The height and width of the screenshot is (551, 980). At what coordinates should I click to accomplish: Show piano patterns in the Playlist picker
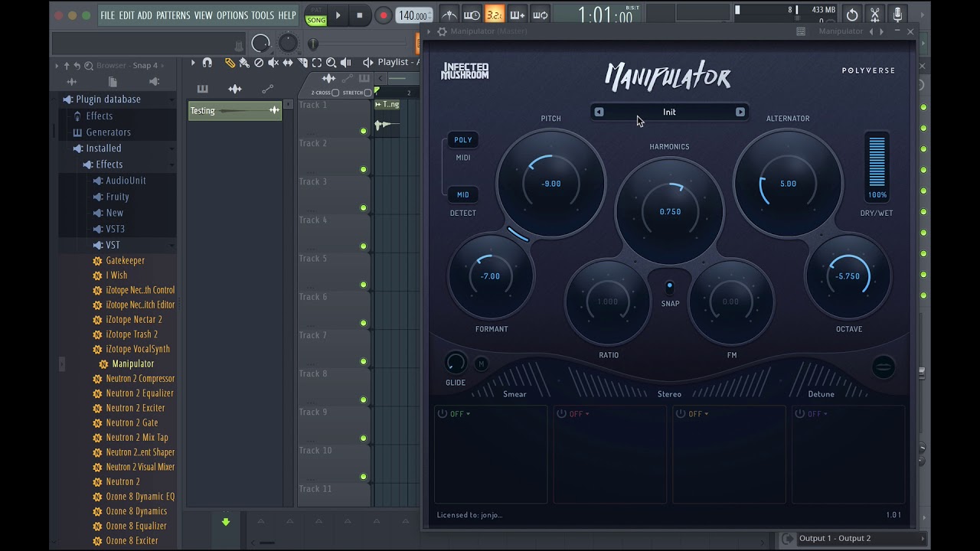(202, 89)
